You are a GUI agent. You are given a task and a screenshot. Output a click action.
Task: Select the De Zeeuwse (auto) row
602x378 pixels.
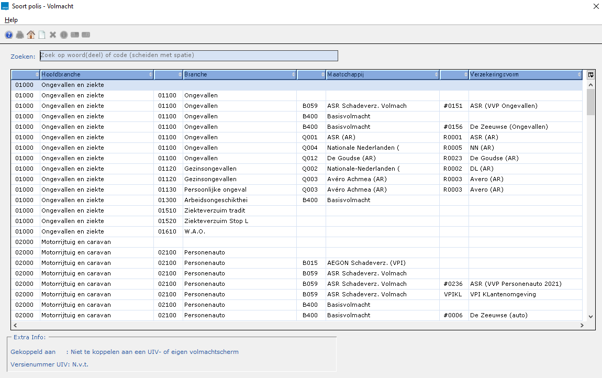pyautogui.click(x=297, y=315)
